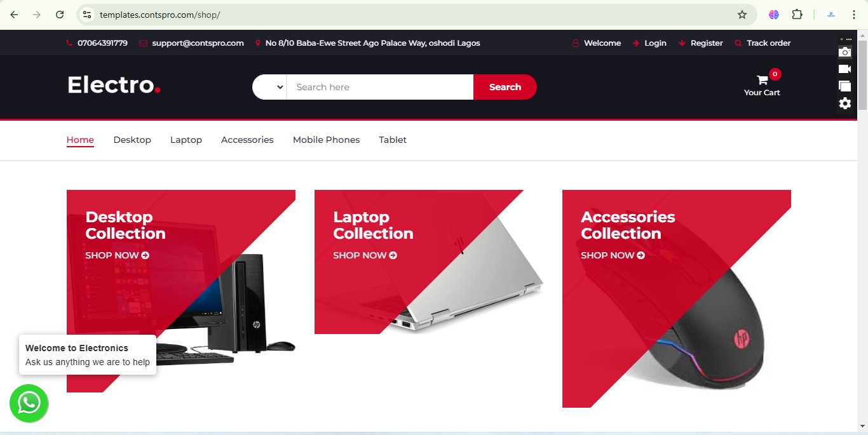Reload the page with refresh icon
Viewport: 868px width, 435px height.
pos(60,15)
